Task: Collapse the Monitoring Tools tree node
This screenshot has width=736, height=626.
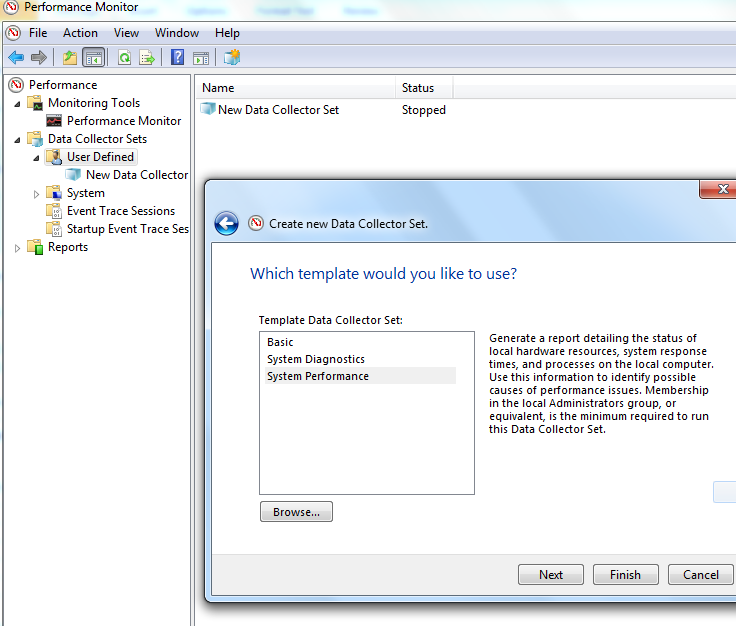Action: (x=17, y=103)
